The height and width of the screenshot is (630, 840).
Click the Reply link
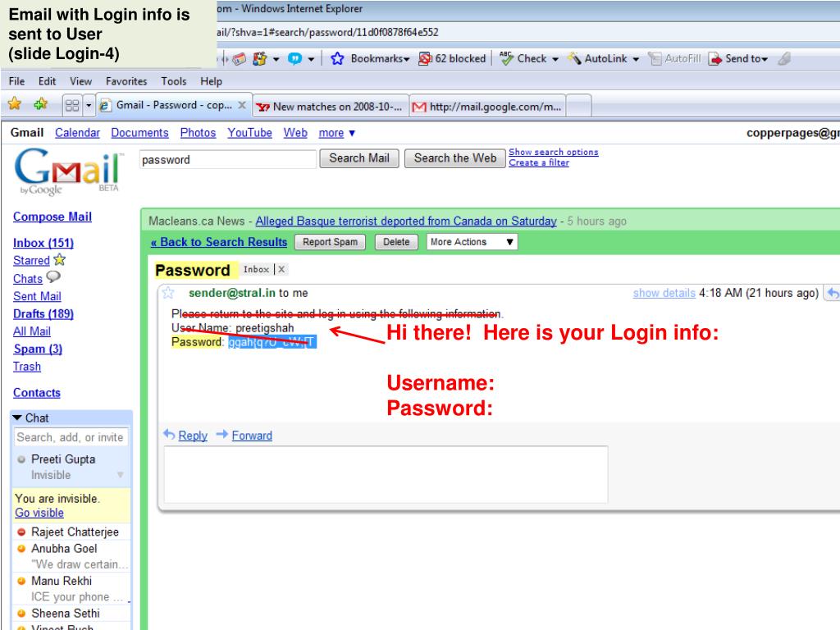192,436
